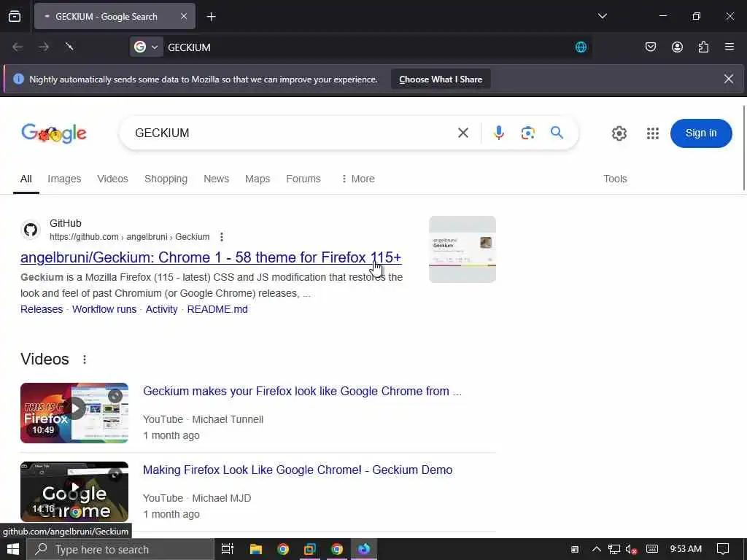Open the Activity sitelink
This screenshot has height=560, width=747.
pyautogui.click(x=161, y=309)
